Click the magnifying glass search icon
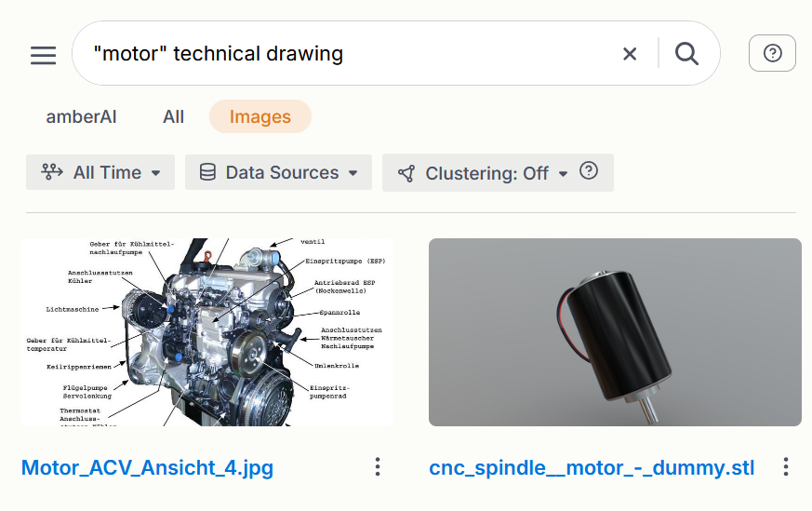This screenshot has height=511, width=812. [686, 54]
